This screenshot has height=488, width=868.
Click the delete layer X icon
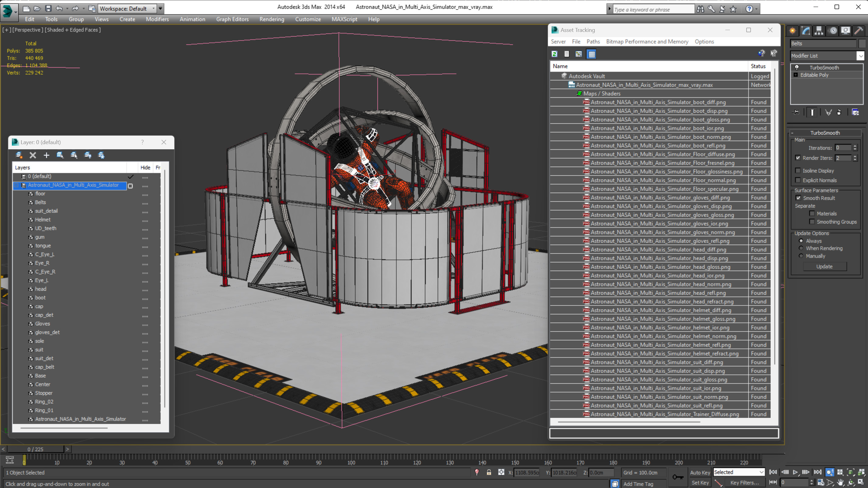point(33,155)
